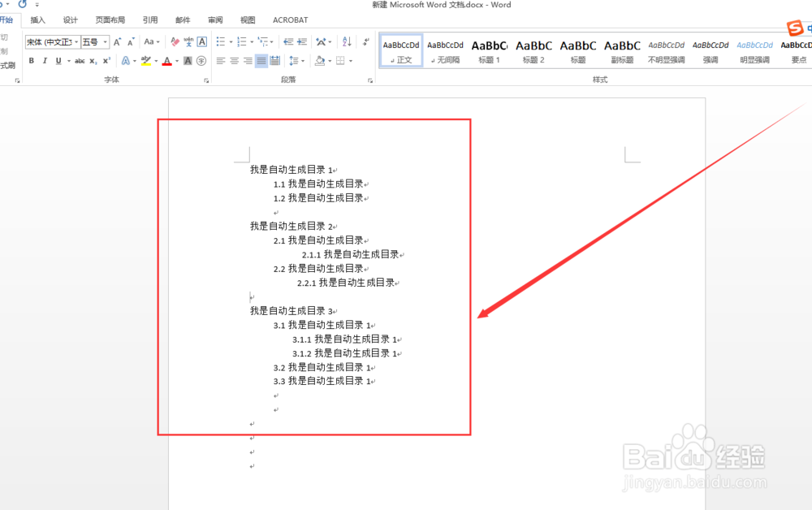
Task: Open the 邮件 tab
Action: 183,20
